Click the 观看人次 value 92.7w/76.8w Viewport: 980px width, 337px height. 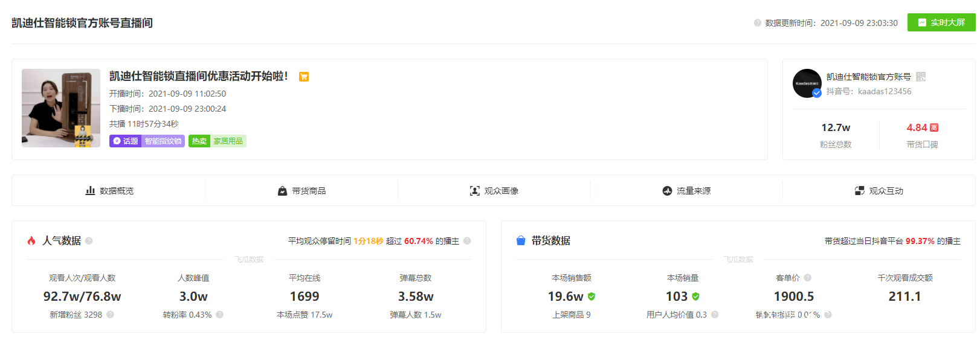click(82, 297)
